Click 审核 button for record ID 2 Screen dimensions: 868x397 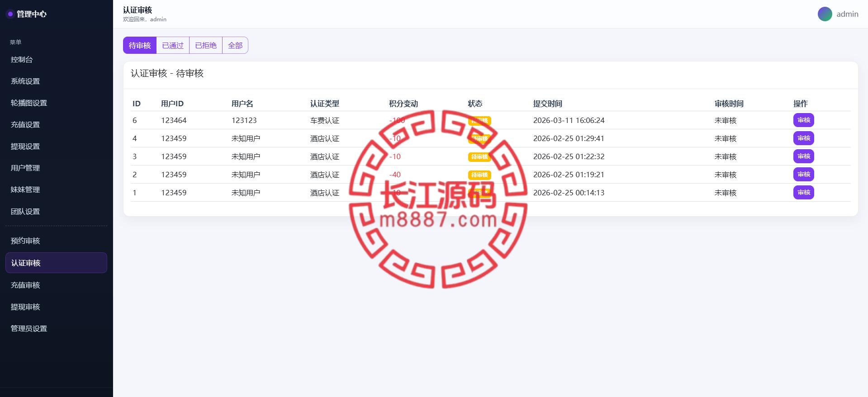pos(803,175)
